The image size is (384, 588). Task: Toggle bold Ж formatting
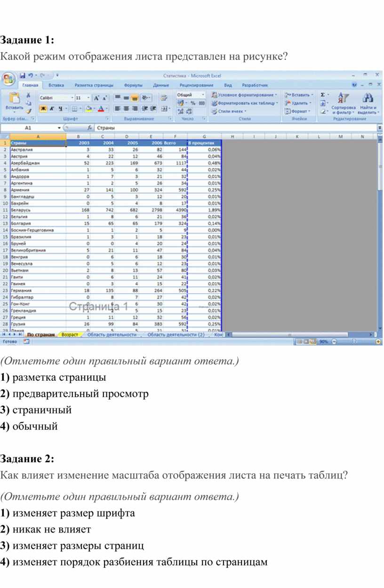click(43, 109)
